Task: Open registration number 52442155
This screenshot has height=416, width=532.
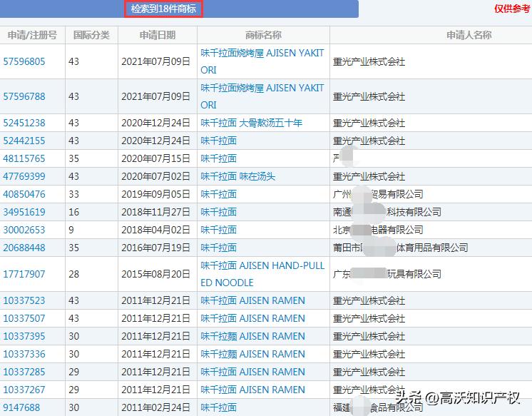Action: pyautogui.click(x=24, y=141)
